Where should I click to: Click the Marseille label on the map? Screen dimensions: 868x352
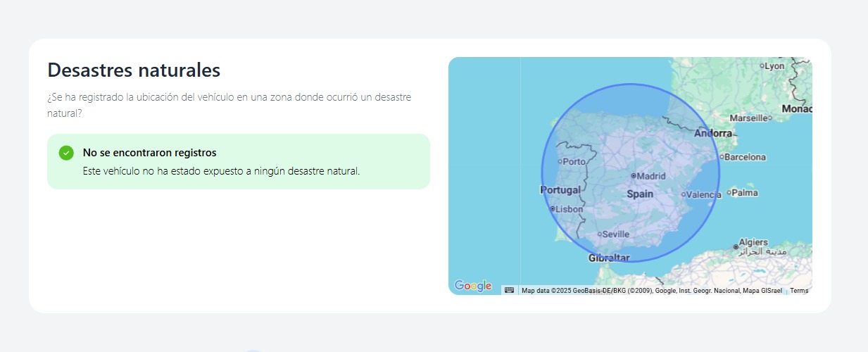(x=748, y=118)
